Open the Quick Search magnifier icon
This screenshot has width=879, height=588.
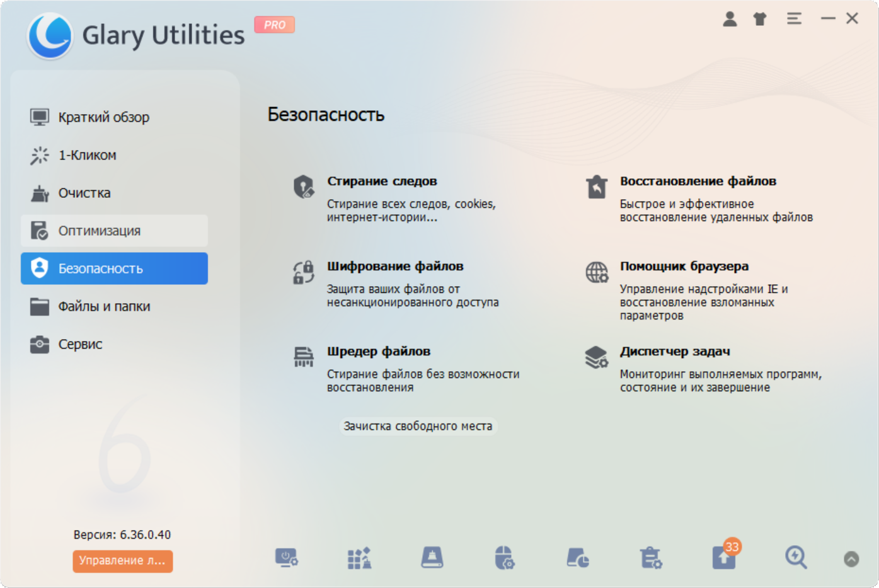pos(796,558)
